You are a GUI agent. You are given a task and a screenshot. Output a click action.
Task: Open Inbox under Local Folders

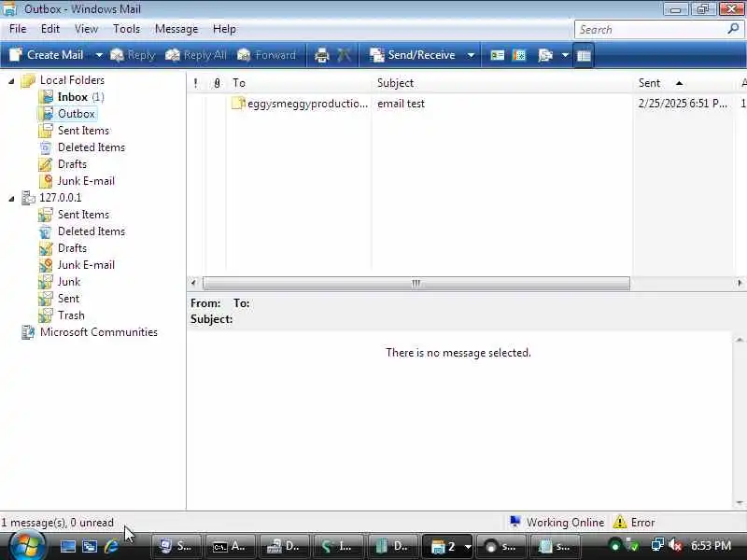pos(72,97)
